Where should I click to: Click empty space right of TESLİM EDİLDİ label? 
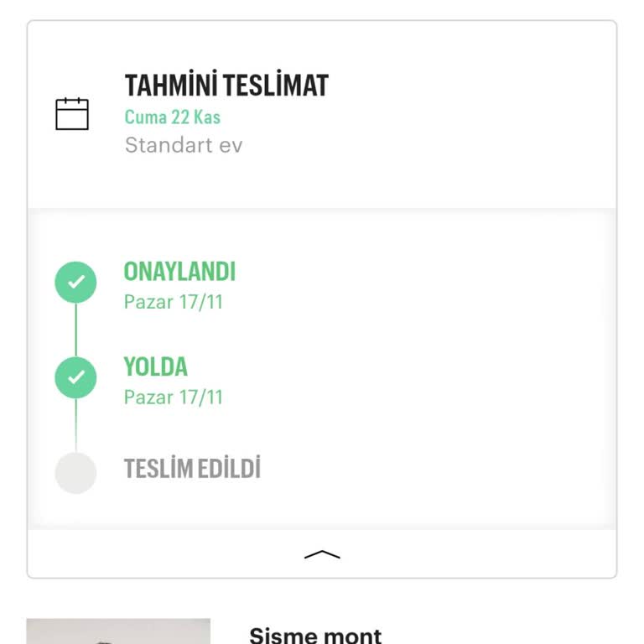click(x=436, y=470)
